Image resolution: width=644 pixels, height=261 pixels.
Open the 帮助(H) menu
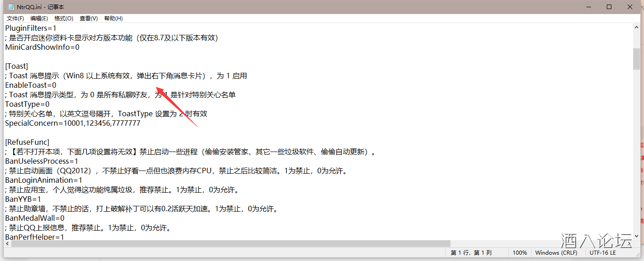[x=112, y=18]
